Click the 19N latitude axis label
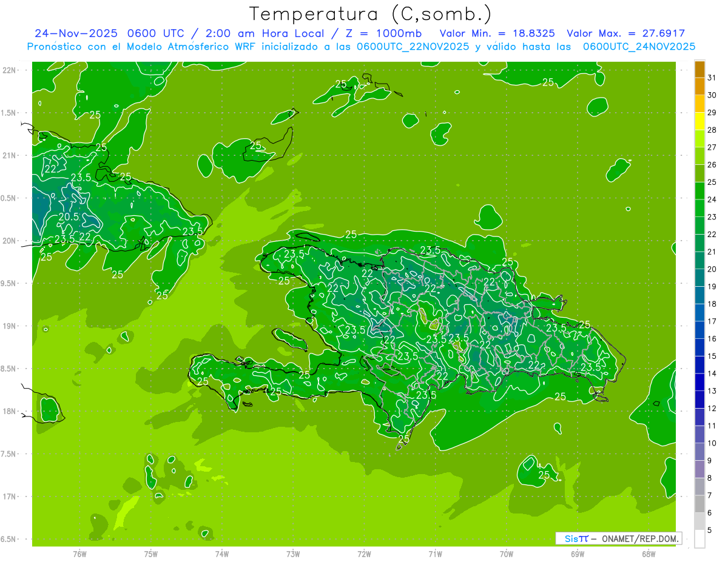 point(9,326)
